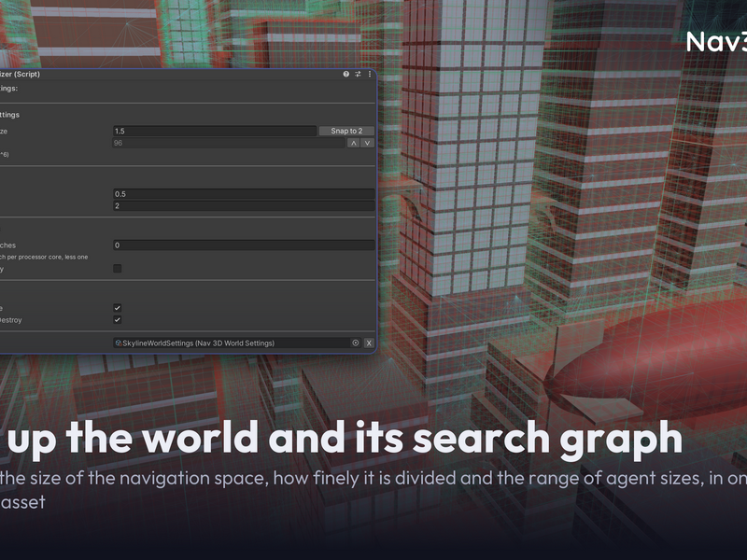The height and width of the screenshot is (560, 747).
Task: Click the disabled field showing 96
Action: pyautogui.click(x=229, y=143)
